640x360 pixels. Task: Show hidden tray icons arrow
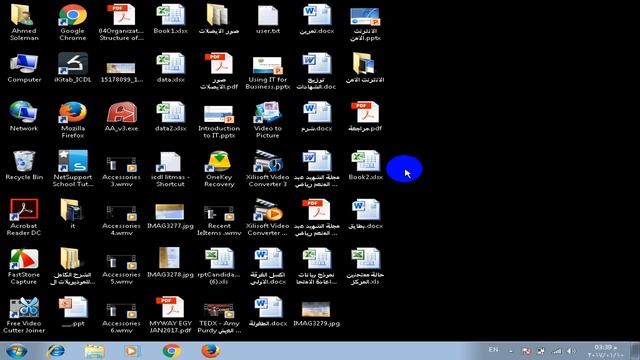tap(511, 351)
